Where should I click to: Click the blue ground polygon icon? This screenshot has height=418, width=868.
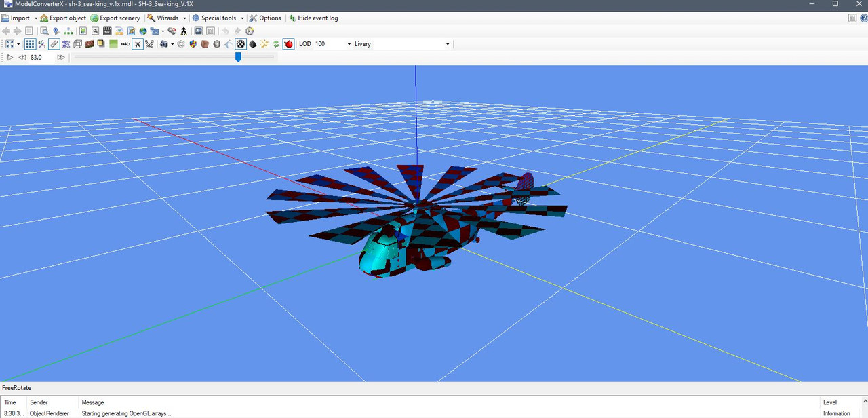[154, 31]
